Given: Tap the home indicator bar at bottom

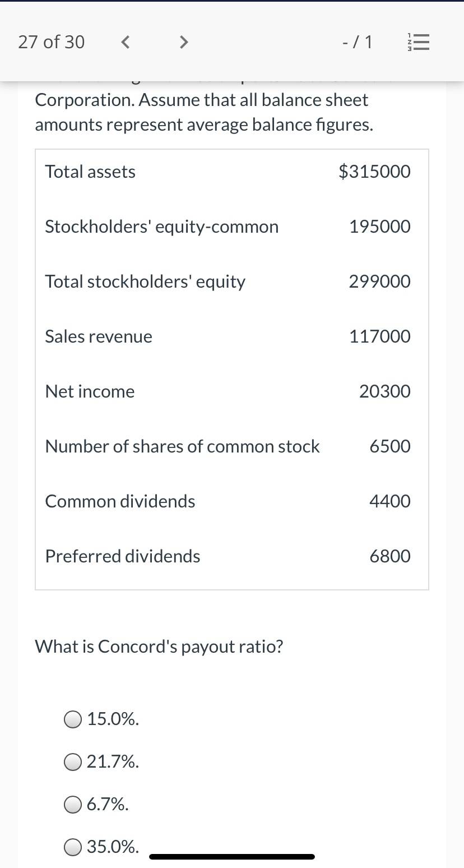Looking at the screenshot, I should click(x=232, y=857).
